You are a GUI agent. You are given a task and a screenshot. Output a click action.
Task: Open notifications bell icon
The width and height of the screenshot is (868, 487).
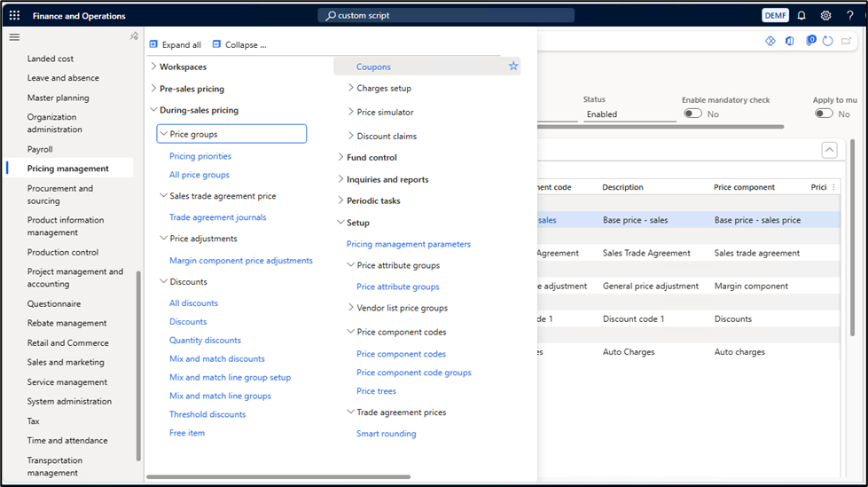[x=801, y=15]
